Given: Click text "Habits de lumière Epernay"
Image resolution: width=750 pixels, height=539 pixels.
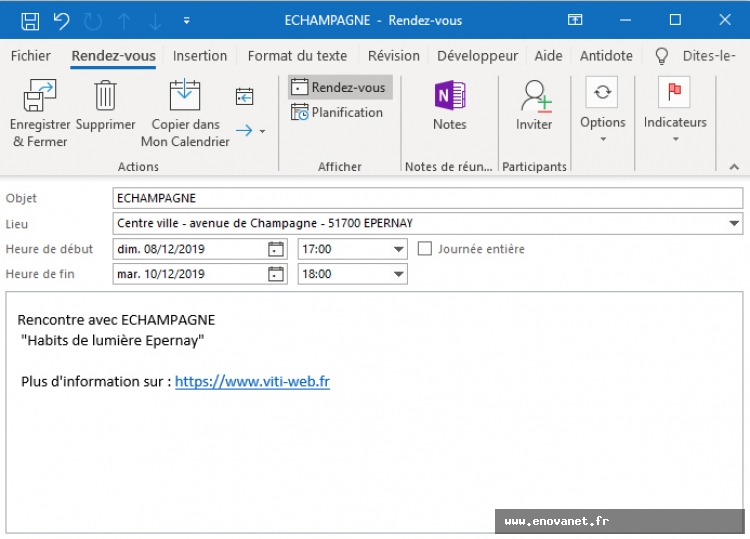Looking at the screenshot, I should tap(112, 341).
